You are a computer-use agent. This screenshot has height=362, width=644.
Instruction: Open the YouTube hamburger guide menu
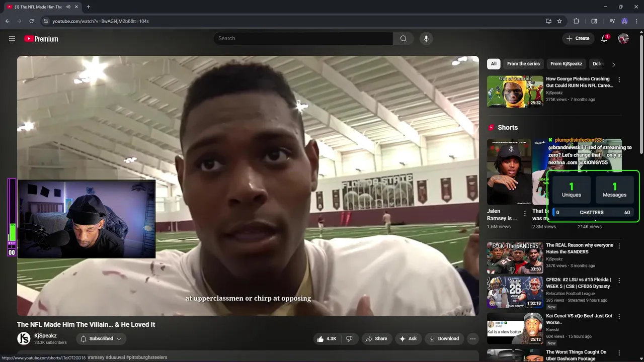tap(12, 38)
